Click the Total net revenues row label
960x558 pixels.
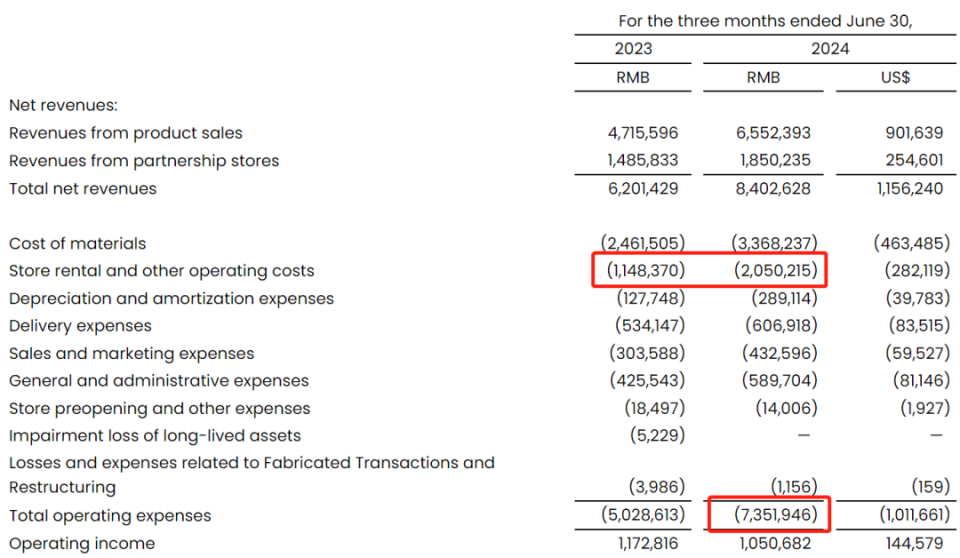pos(83,189)
